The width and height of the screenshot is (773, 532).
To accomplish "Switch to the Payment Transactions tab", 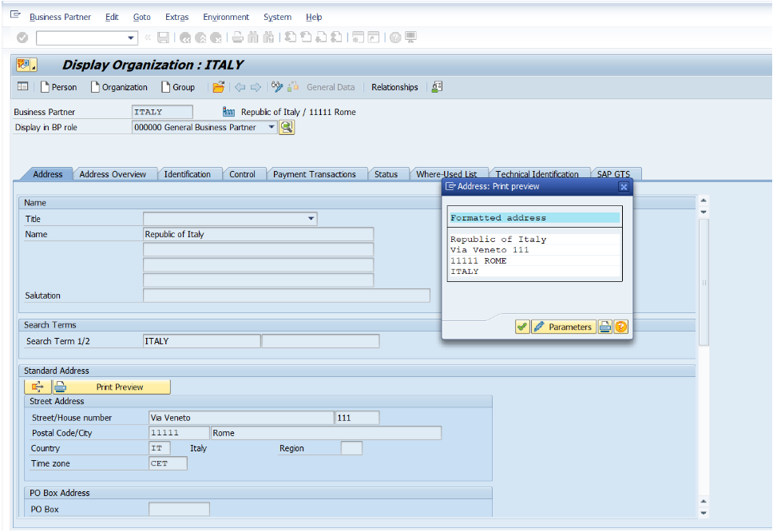I will tap(315, 174).
